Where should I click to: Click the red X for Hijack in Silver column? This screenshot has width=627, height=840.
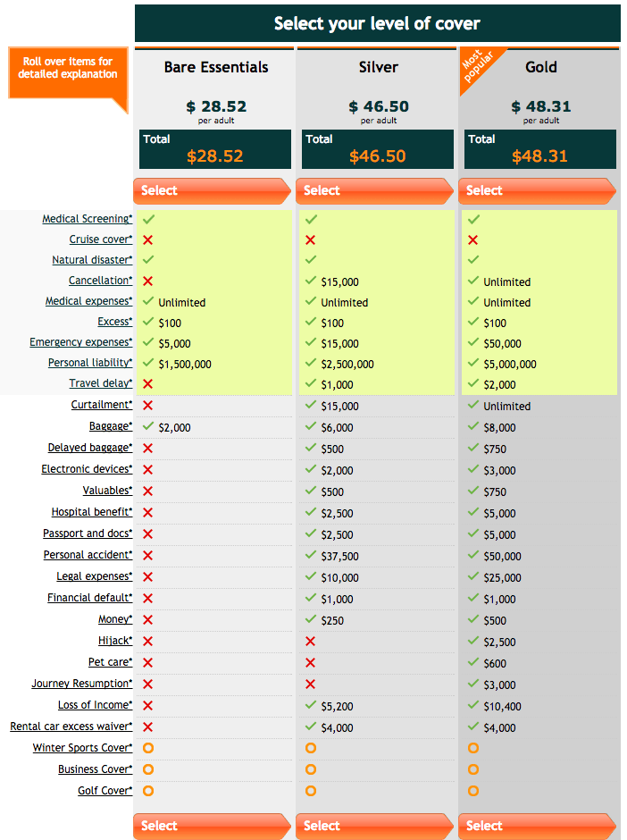(310, 642)
